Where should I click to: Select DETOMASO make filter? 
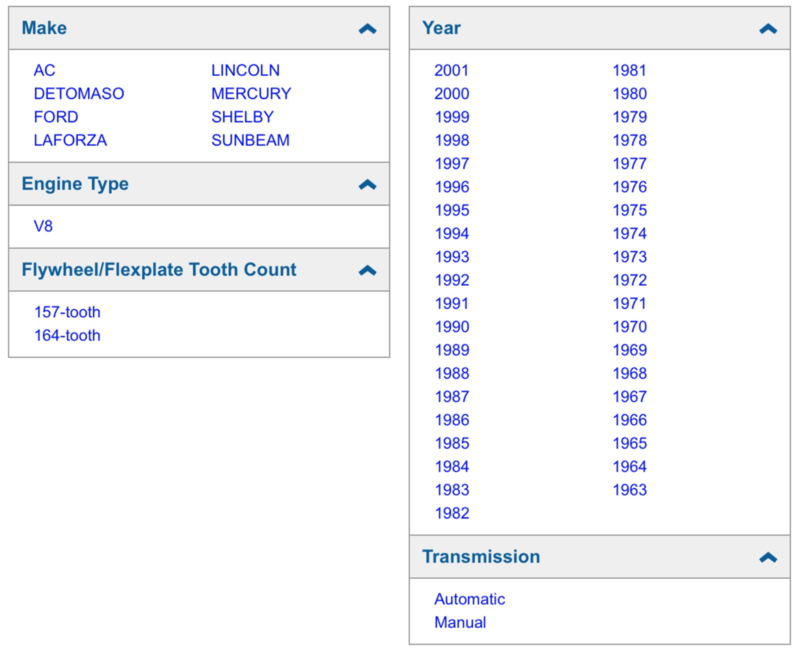(79, 94)
